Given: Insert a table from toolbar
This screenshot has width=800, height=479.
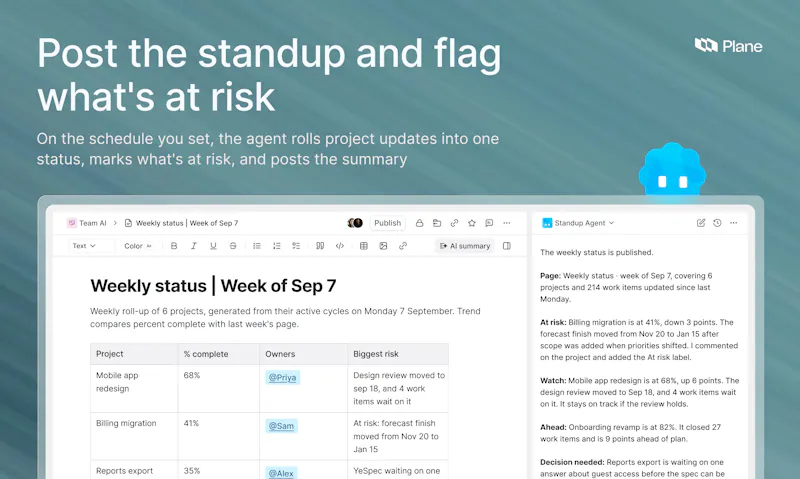Looking at the screenshot, I should pos(364,246).
